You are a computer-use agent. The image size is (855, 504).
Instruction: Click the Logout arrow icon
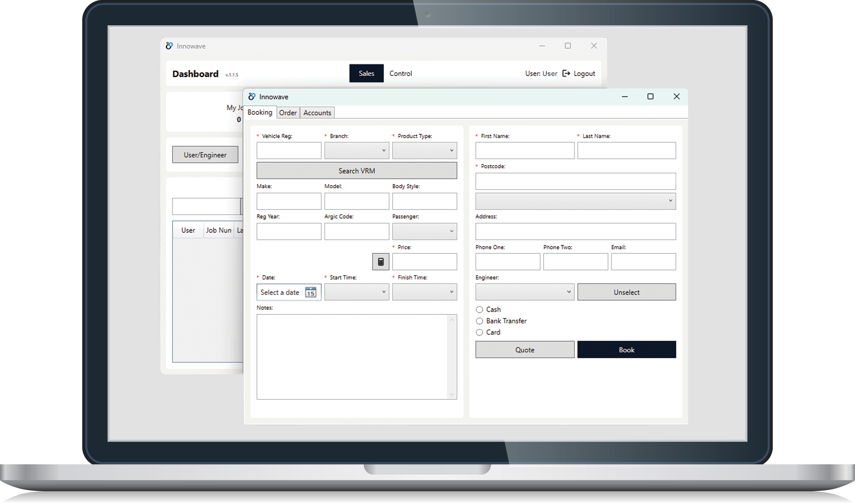click(x=566, y=73)
